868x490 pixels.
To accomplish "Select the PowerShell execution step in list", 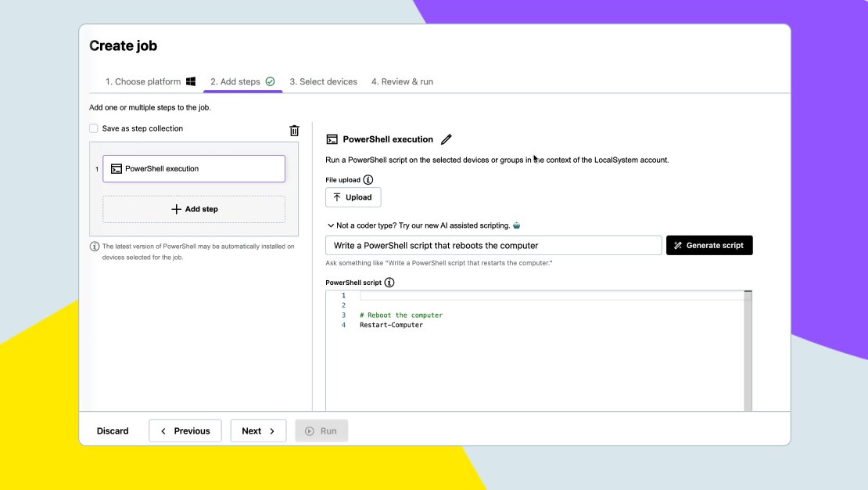I will pyautogui.click(x=194, y=169).
